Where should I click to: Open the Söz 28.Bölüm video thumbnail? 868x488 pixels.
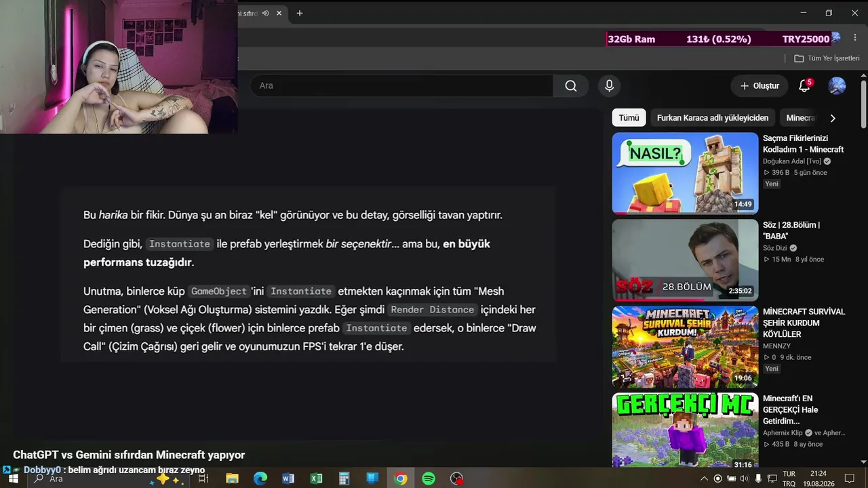[685, 260]
